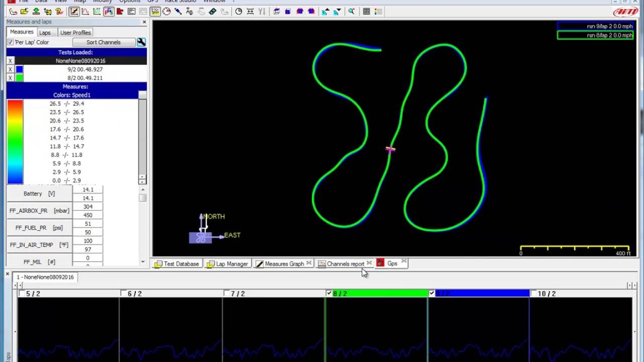Screen dimensions: 644x362
Task: Switch to the Measures Graph tab
Action: (283, 263)
